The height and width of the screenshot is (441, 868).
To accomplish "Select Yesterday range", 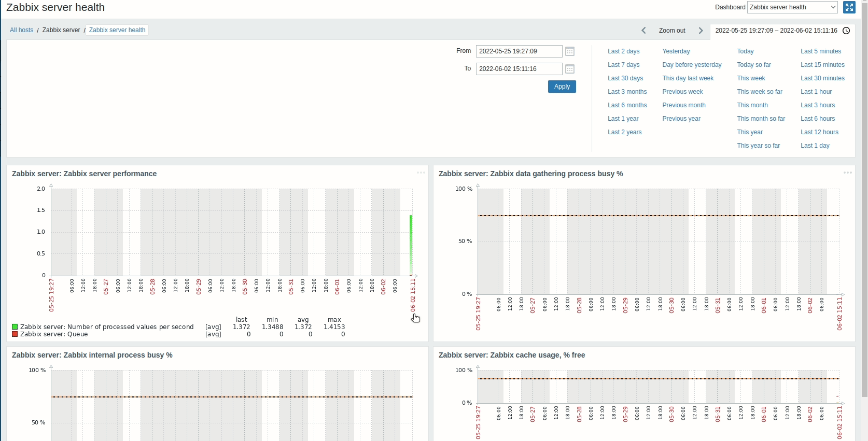I will pos(676,51).
